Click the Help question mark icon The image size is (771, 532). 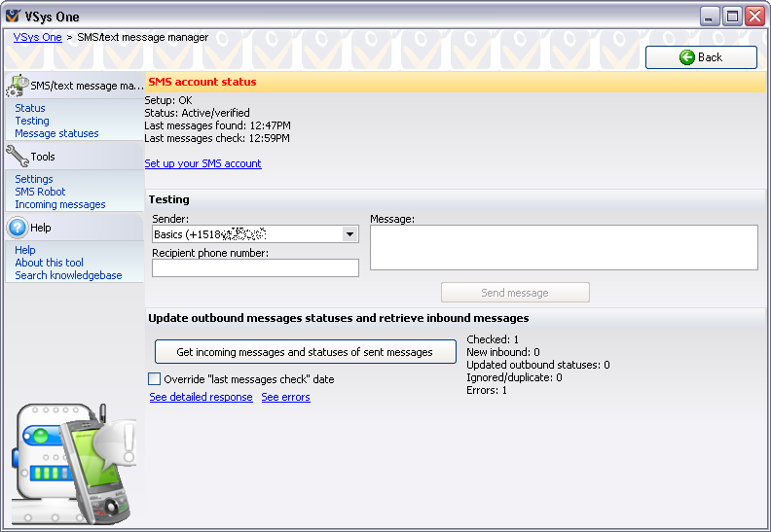[18, 228]
